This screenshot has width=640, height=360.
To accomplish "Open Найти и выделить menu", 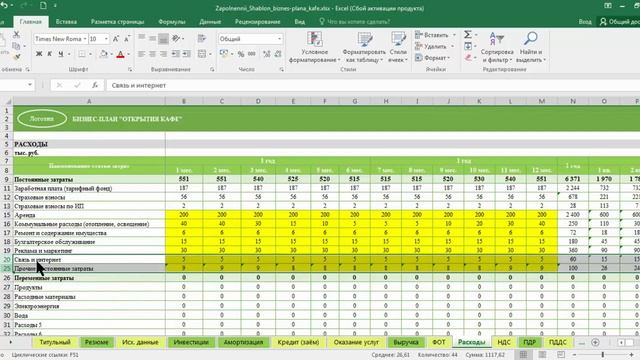I will pos(531,47).
